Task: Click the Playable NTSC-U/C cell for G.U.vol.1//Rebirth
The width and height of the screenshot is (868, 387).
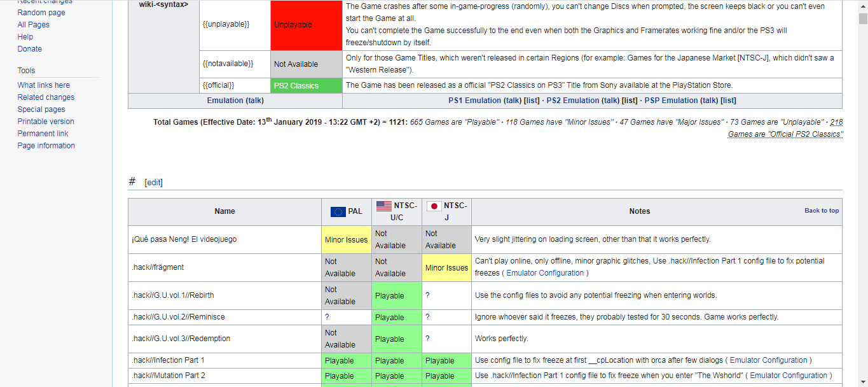Action: point(397,296)
